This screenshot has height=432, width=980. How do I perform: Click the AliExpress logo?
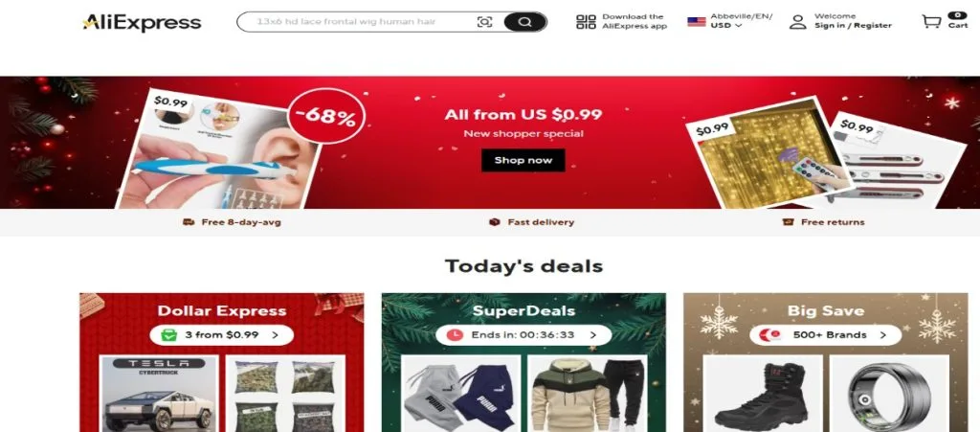[142, 22]
